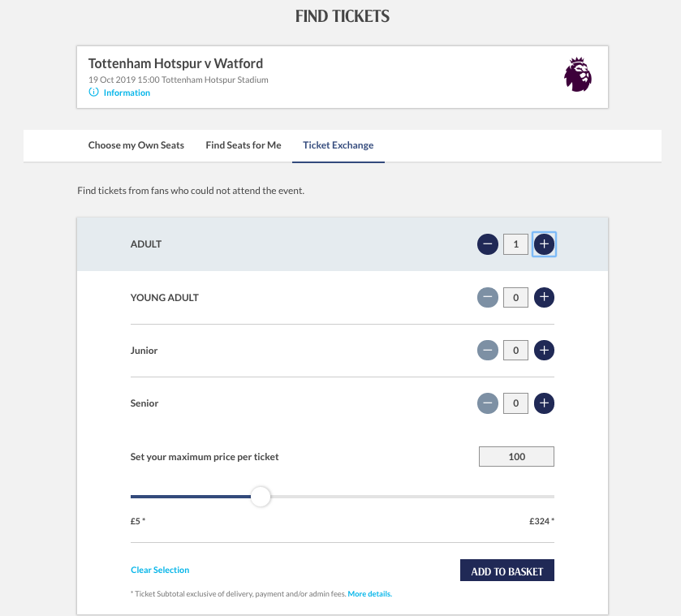The width and height of the screenshot is (681, 616).
Task: Add one YOUNG ADULT ticket
Action: coord(545,298)
